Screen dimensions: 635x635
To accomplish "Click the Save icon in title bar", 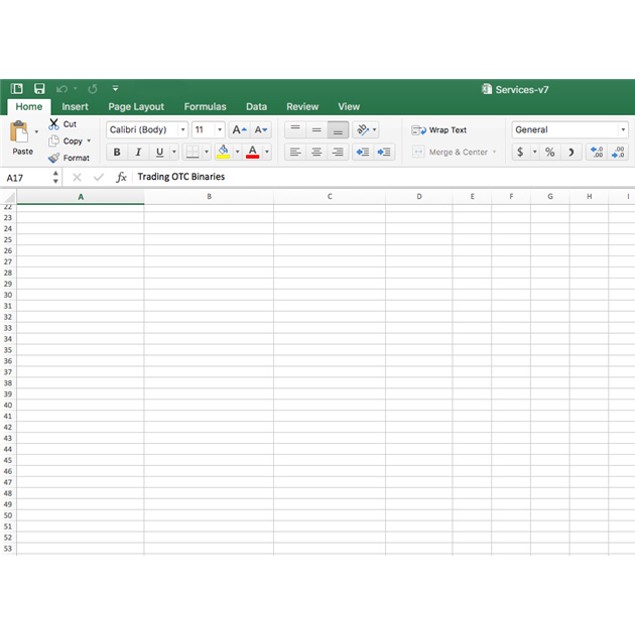I will click(39, 89).
